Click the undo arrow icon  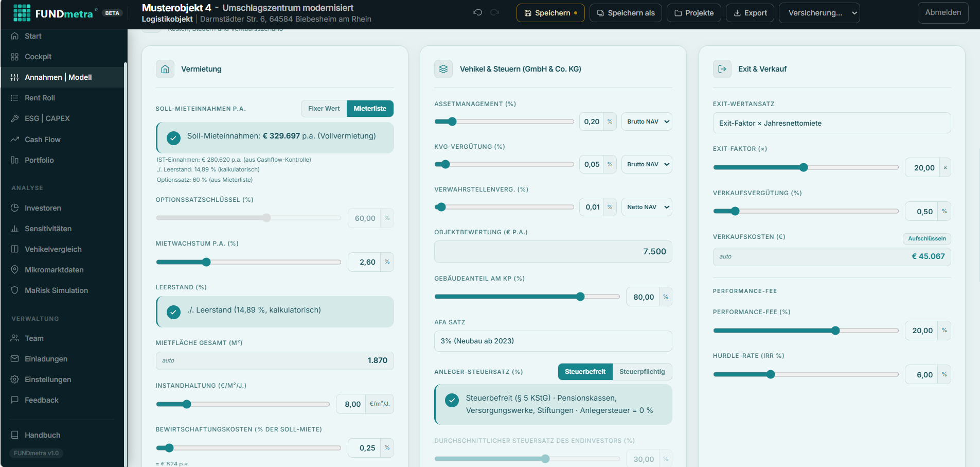point(477,12)
